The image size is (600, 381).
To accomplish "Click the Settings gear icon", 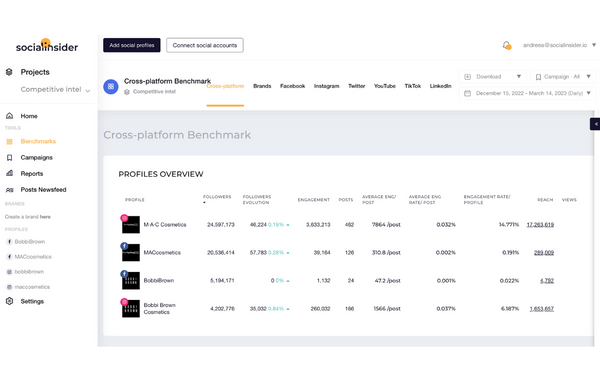I will [10, 301].
